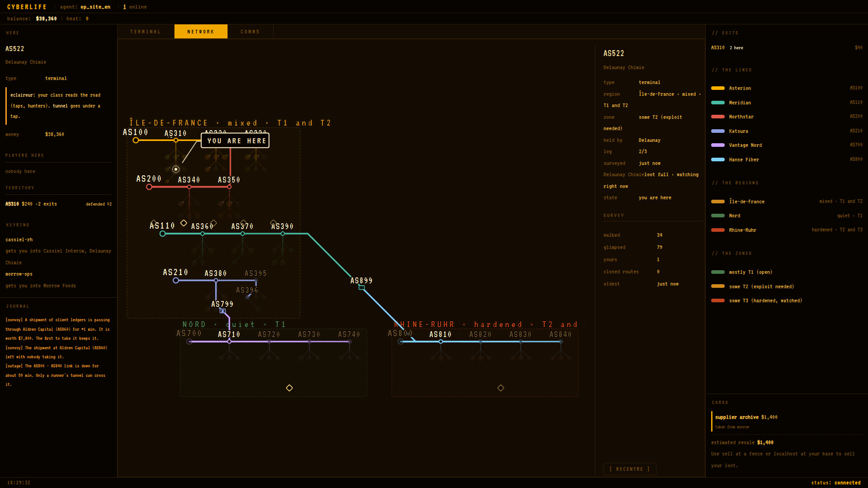Select the AS100 node circle on the map
Viewport: 868px width, 488px height.
136,140
